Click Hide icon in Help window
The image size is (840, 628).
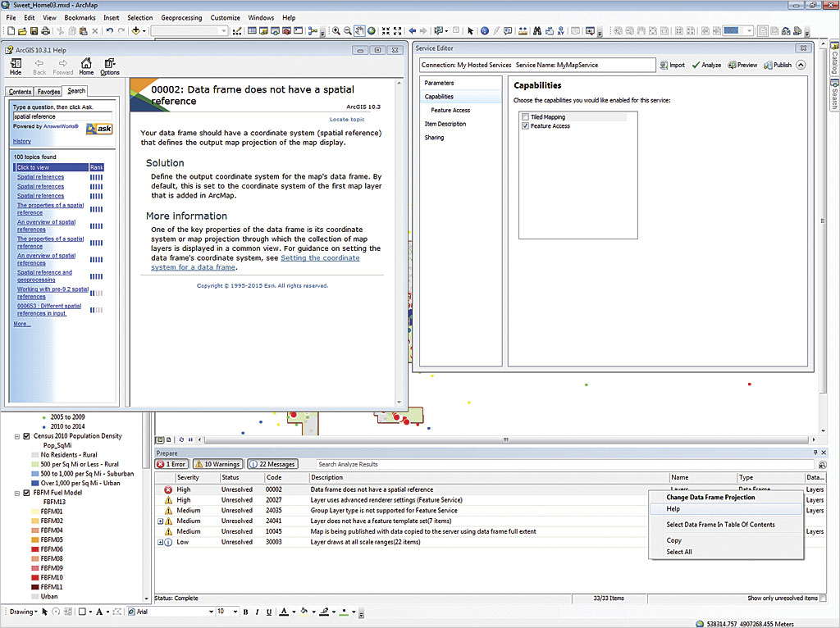click(x=16, y=66)
